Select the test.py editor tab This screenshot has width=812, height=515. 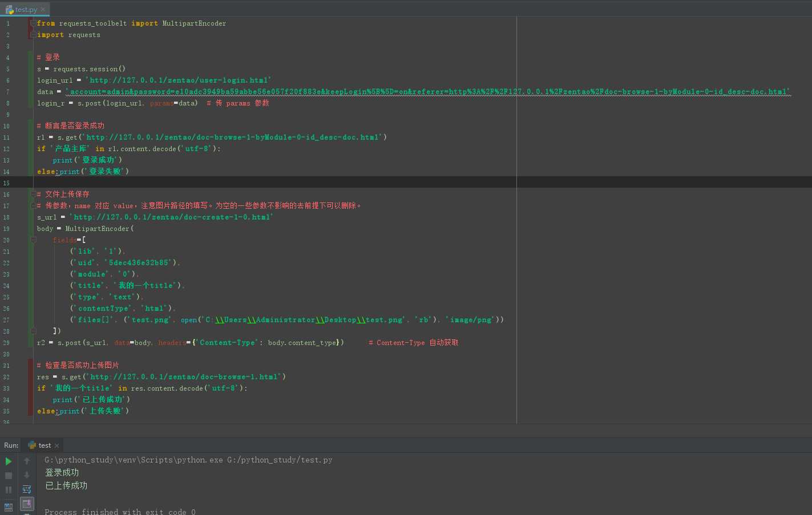pos(25,10)
